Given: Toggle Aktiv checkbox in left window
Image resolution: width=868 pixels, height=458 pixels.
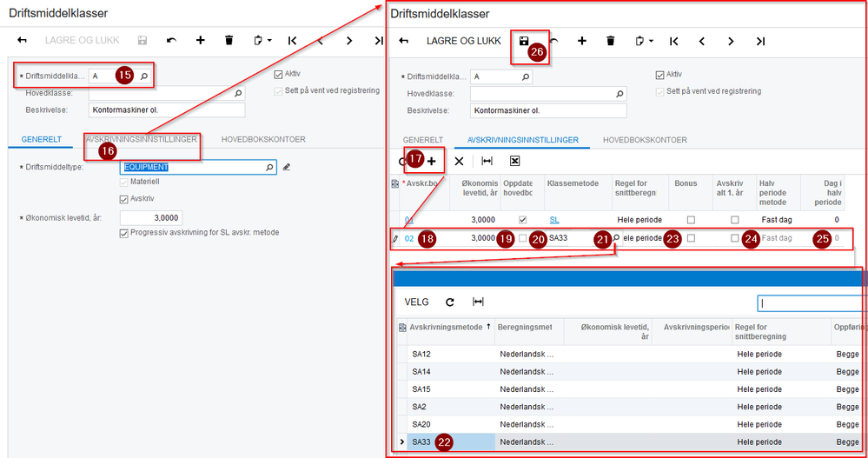Looking at the screenshot, I should tap(278, 74).
